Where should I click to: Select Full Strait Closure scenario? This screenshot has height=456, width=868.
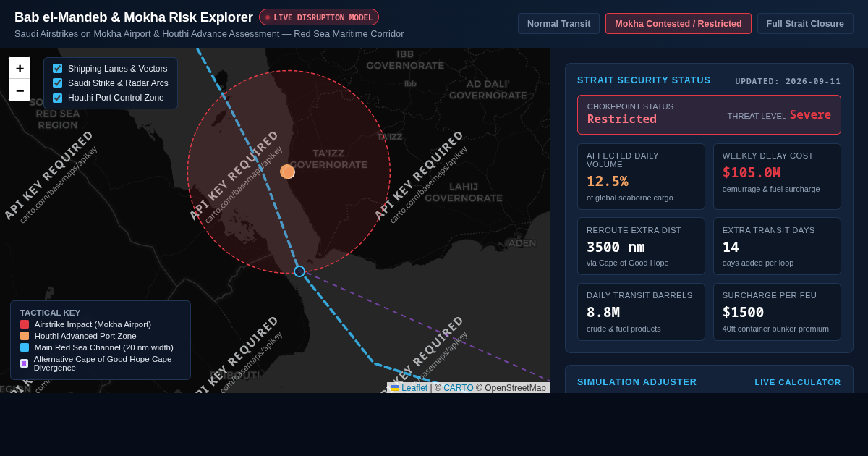coord(805,23)
